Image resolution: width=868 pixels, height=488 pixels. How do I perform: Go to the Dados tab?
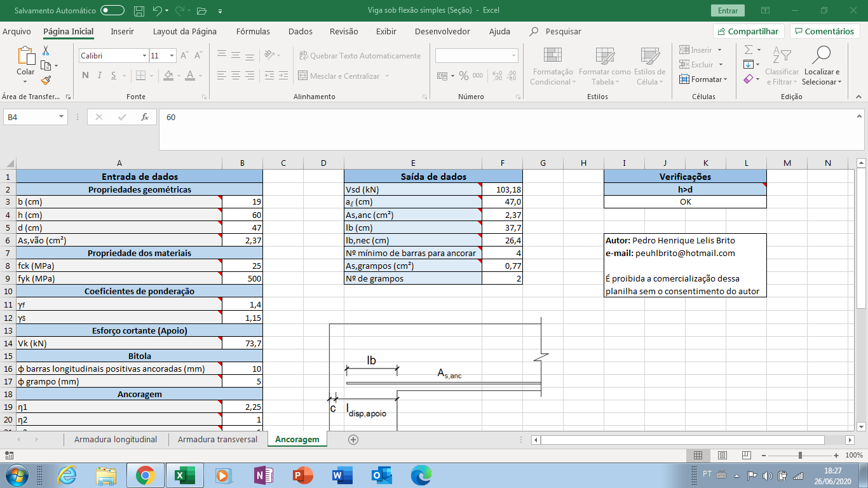point(301,31)
